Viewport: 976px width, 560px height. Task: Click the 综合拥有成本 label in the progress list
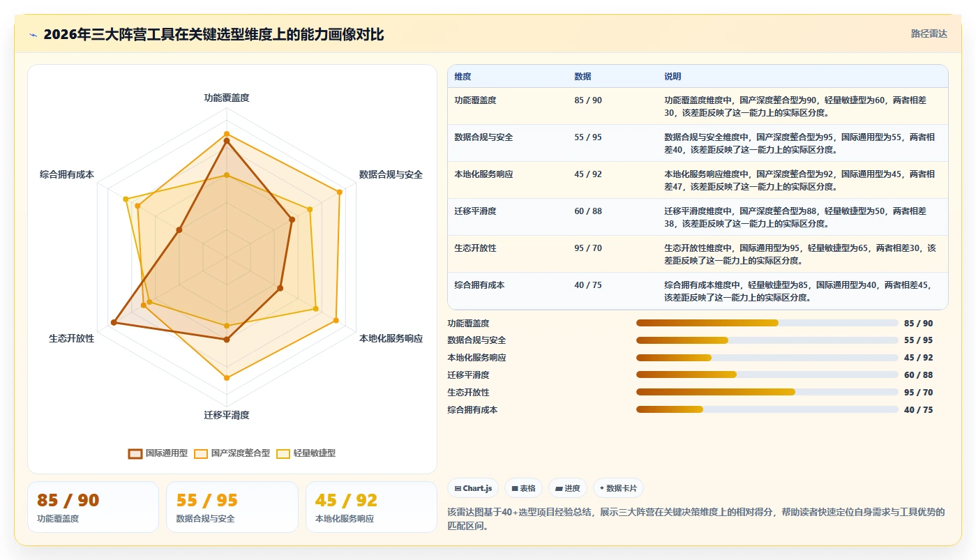(x=472, y=410)
